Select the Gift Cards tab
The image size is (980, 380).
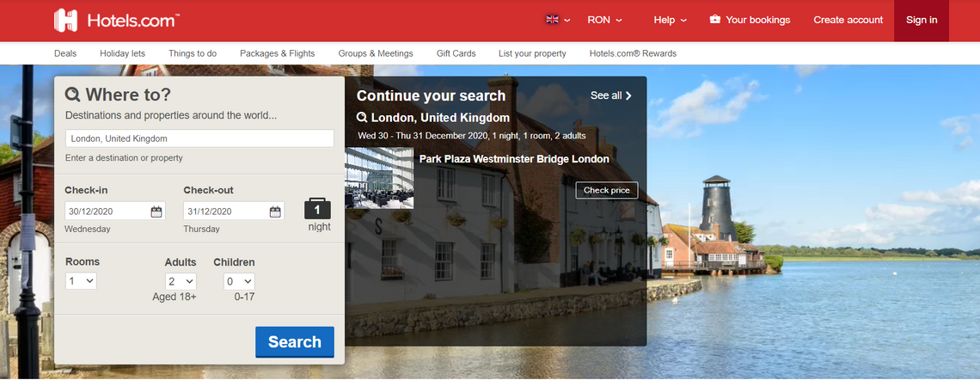[x=456, y=53]
